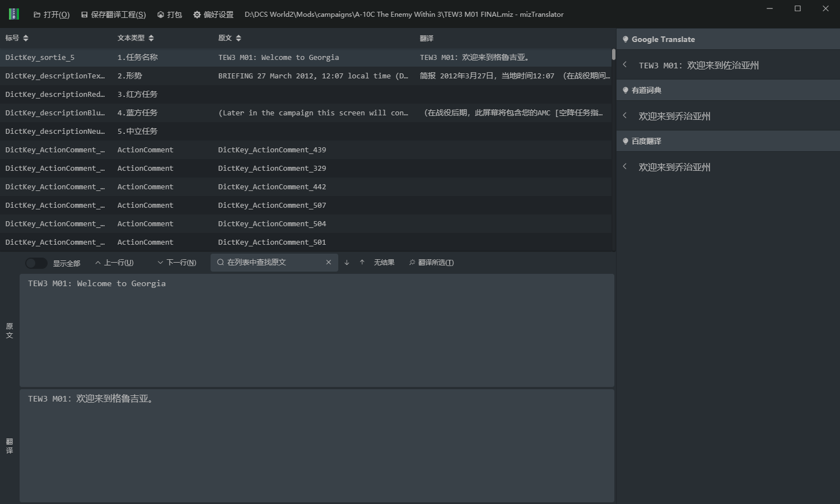Screen dimensions: 840x504
Task: Apply the Google Translate suggestion arrow
Action: 625,65
